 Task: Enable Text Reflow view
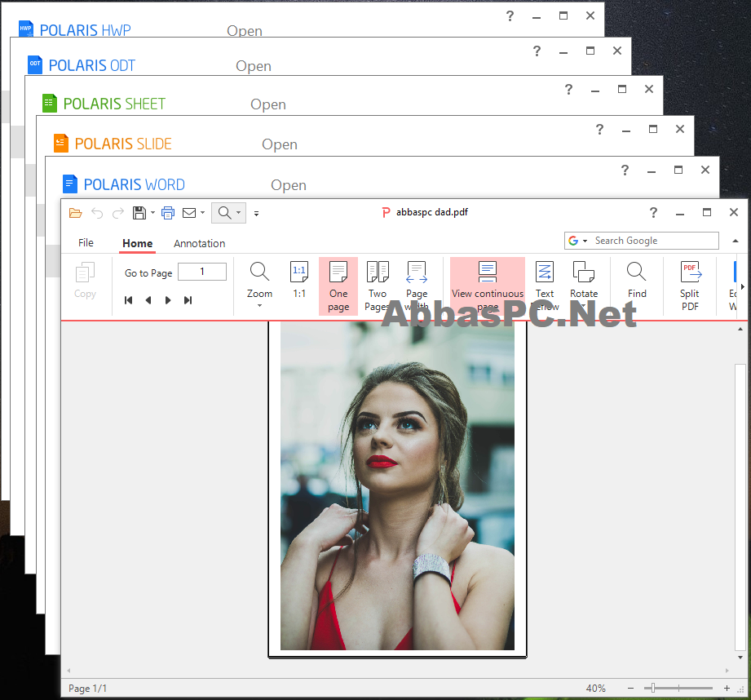tap(545, 286)
